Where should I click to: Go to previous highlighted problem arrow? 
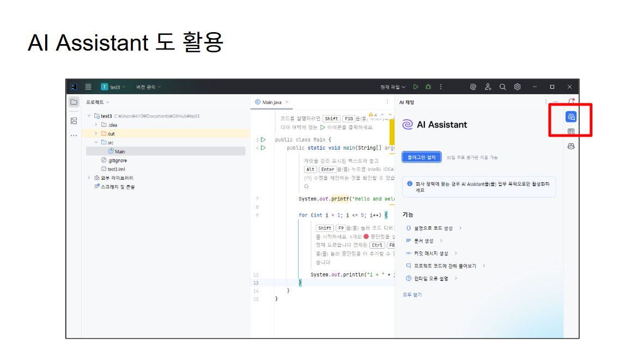point(382,115)
